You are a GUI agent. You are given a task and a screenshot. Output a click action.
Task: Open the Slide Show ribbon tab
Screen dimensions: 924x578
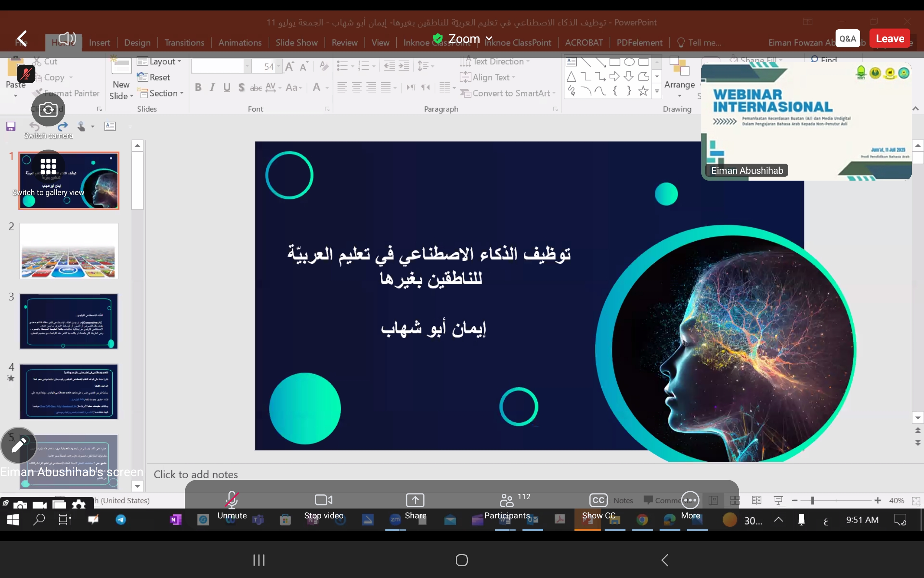(x=296, y=43)
